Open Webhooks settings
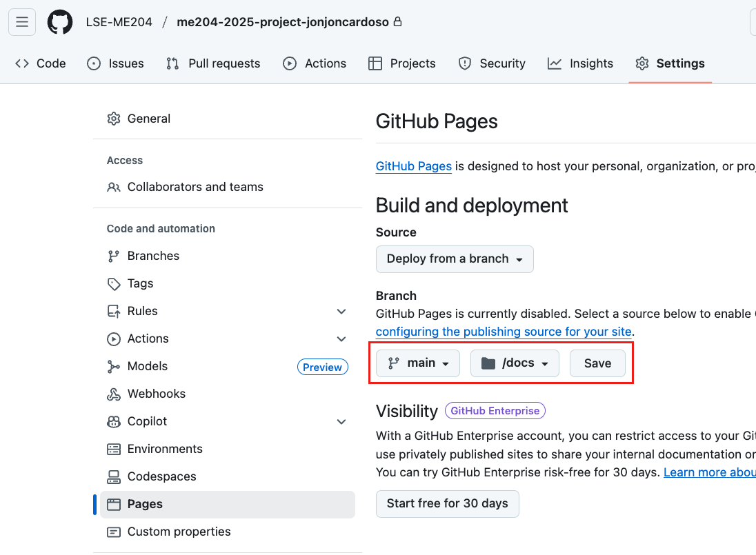The image size is (756, 555). (228, 394)
